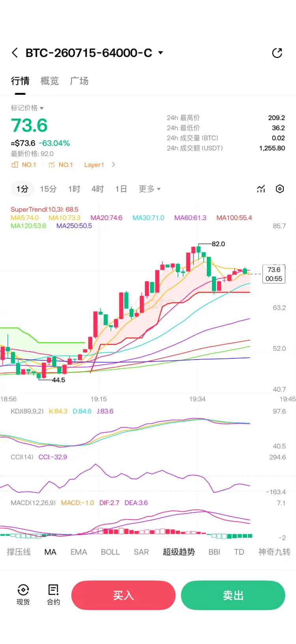The image size is (296, 644).
Task: Tap the -63.04% change value
Action: (x=54, y=143)
